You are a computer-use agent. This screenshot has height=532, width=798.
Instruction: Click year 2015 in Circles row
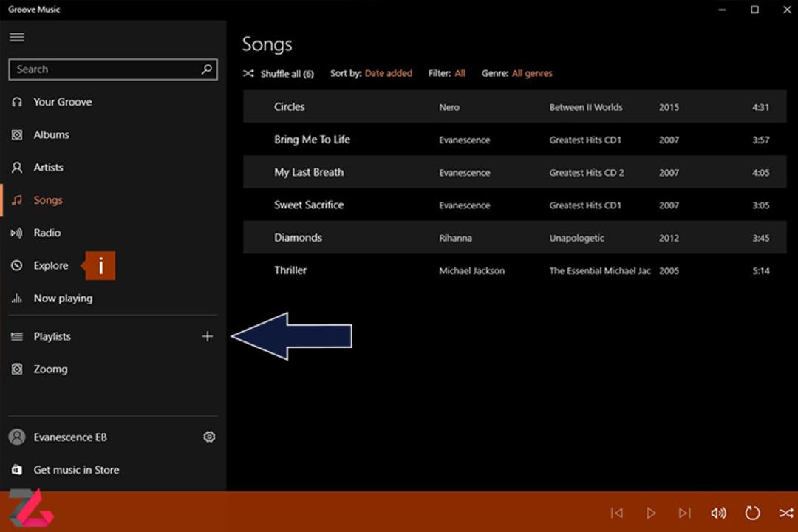669,107
